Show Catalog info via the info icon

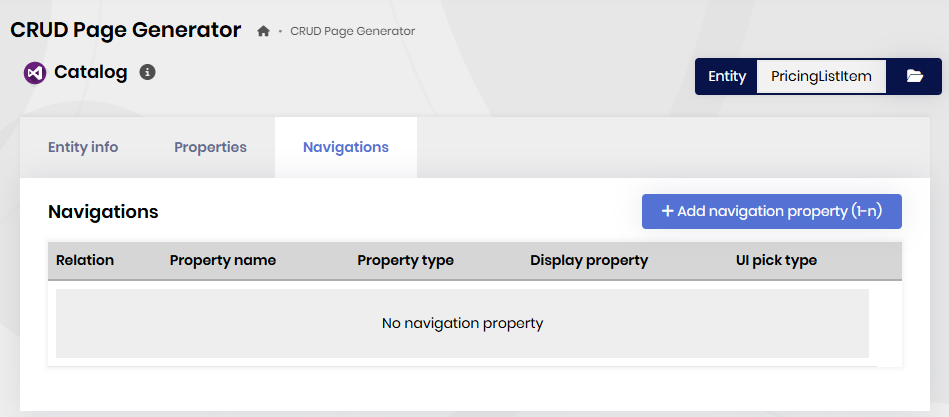(147, 72)
